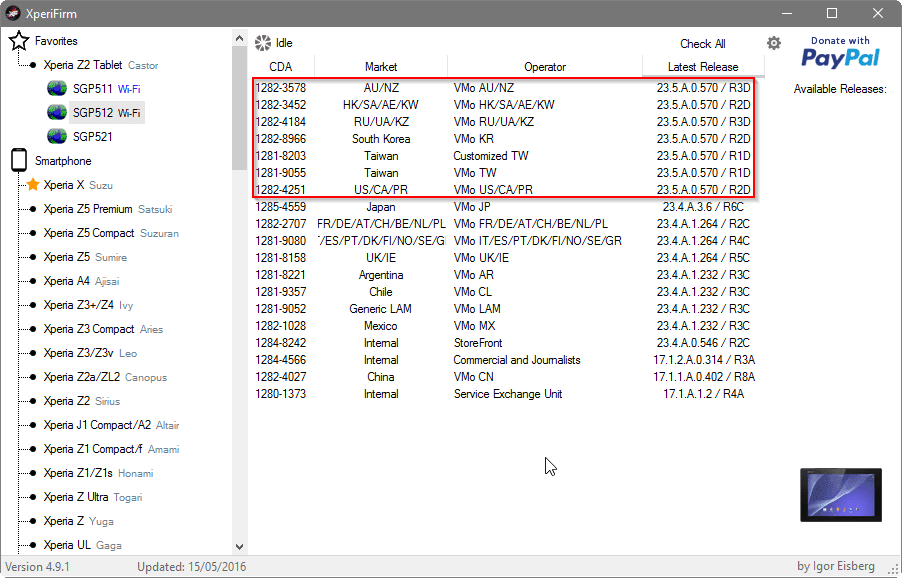The height and width of the screenshot is (578, 902).
Task: Select Xperia Z1 Compact/f Amami
Action: point(111,449)
